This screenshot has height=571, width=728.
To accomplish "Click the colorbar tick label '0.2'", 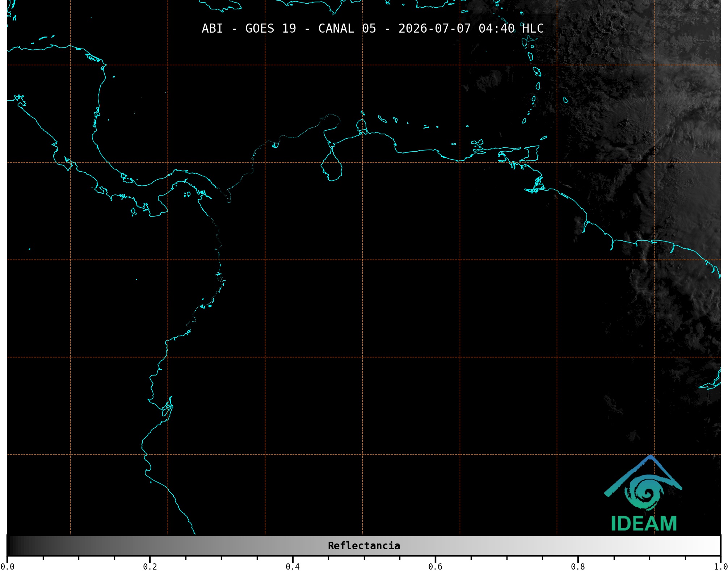I will 150,566.
